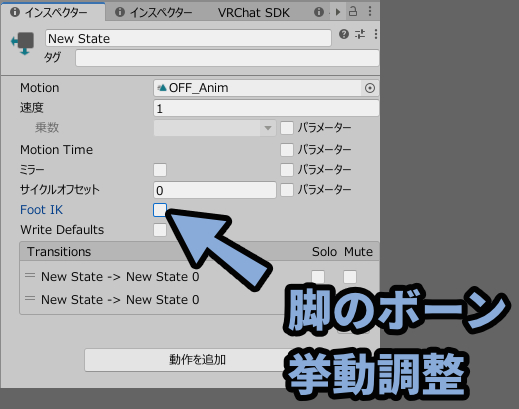Enable the Foot IK checkbox
This screenshot has height=409, width=519.
(x=160, y=210)
